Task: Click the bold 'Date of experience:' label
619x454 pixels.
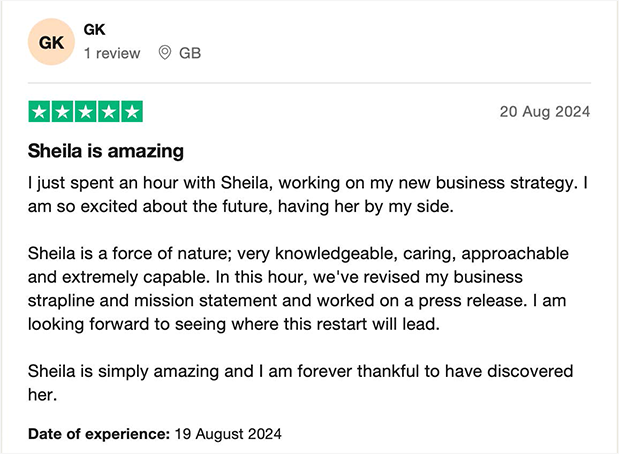Action: click(x=99, y=434)
